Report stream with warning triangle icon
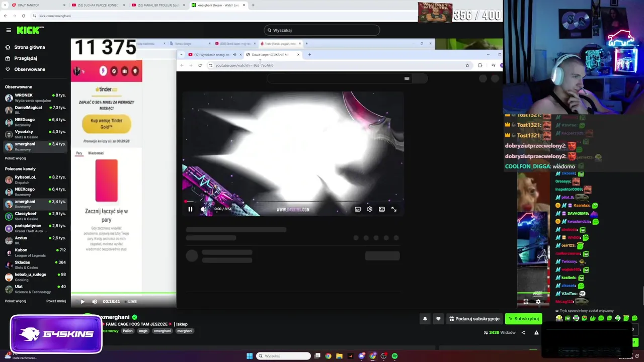Viewport: 644px width, 362px height. (536, 332)
